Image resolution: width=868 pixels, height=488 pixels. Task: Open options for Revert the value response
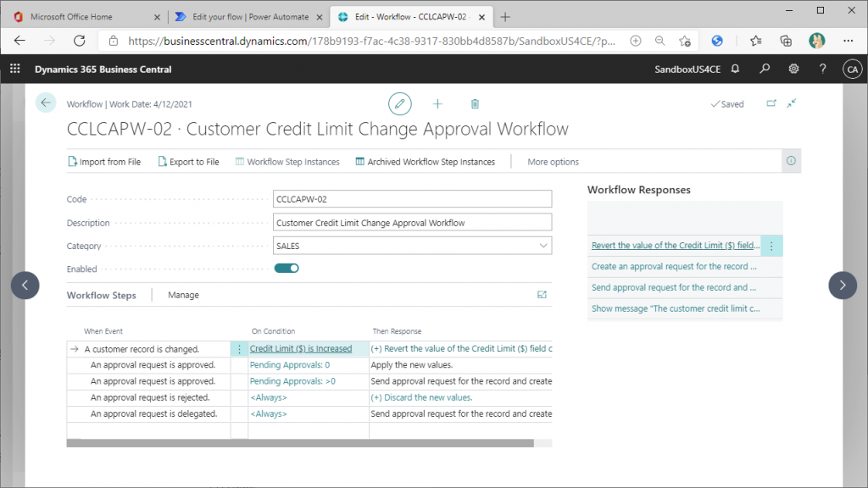pos(771,246)
